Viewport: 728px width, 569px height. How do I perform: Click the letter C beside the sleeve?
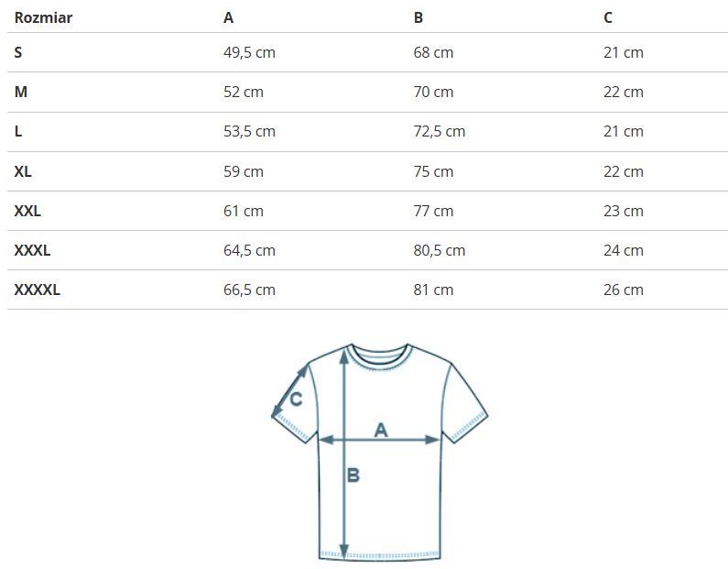click(296, 399)
